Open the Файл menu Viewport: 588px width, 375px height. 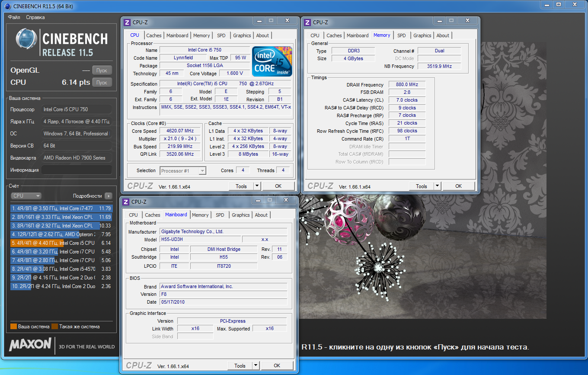14,17
